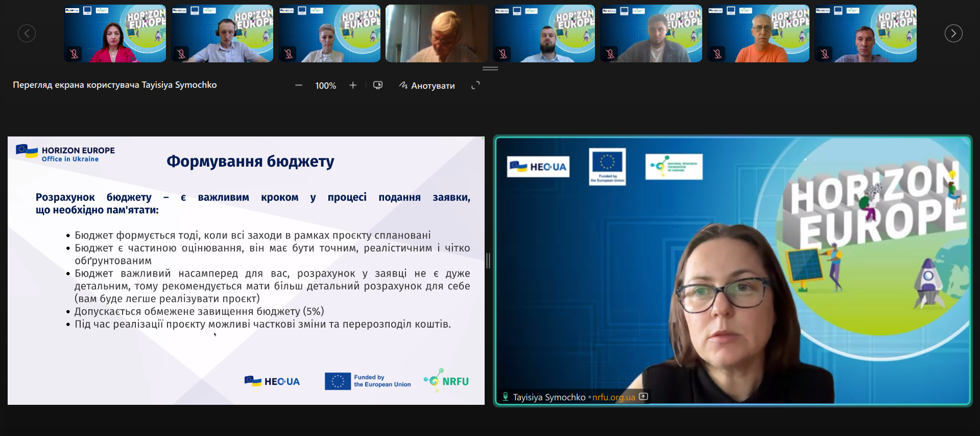Click bullet 'Бюджет є частиною оцінювання'
The image size is (980, 436).
pyautogui.click(x=272, y=254)
